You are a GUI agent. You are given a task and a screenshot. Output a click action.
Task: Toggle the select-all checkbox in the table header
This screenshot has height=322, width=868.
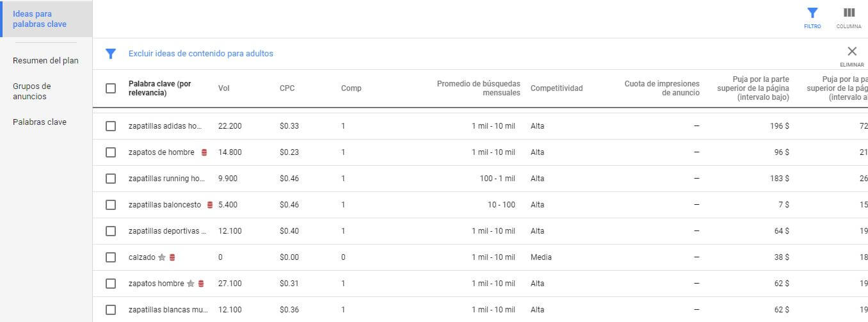coord(111,88)
